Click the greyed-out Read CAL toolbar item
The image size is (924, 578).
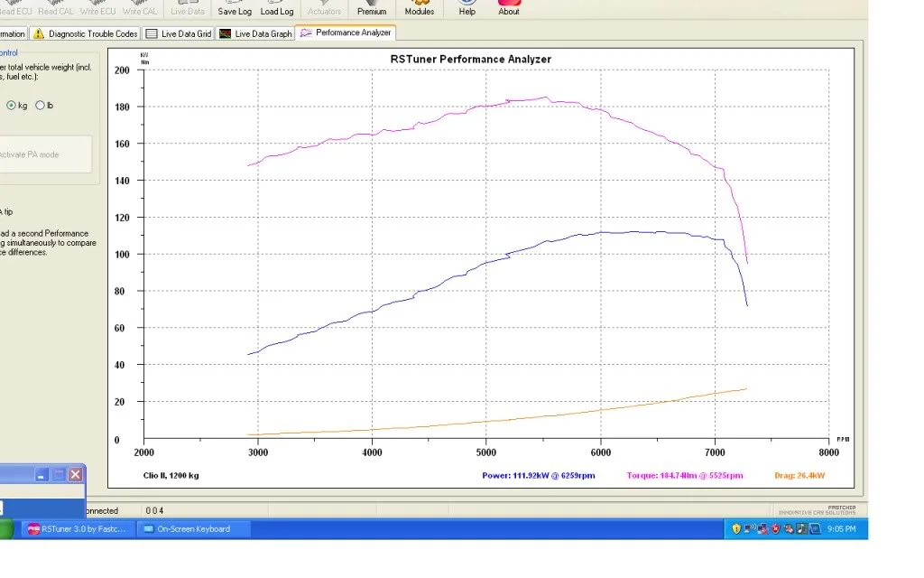(x=56, y=8)
